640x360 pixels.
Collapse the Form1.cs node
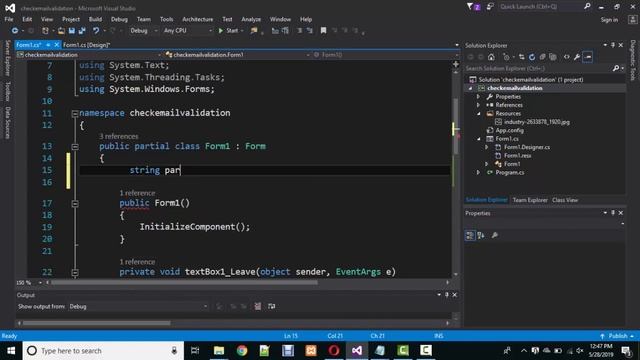pyautogui.click(x=478, y=139)
